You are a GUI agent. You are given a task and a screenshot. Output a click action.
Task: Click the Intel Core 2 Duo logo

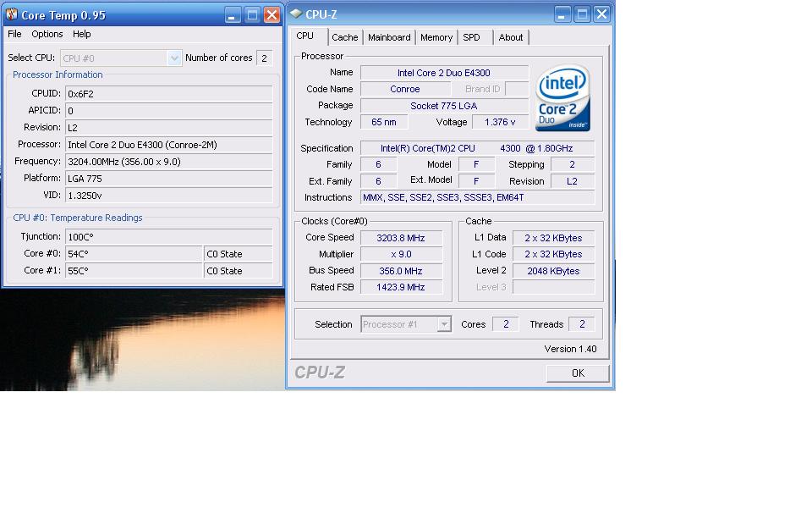pyautogui.click(x=562, y=97)
